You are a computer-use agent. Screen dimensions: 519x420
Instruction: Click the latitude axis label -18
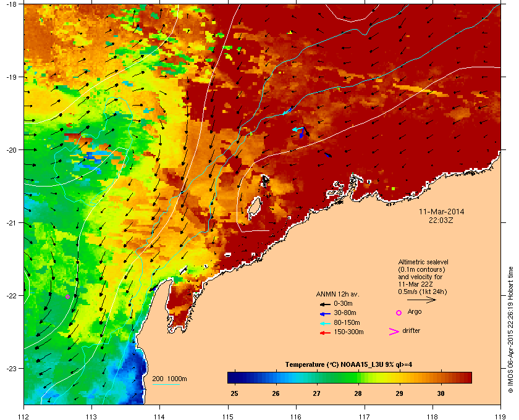coord(11,4)
